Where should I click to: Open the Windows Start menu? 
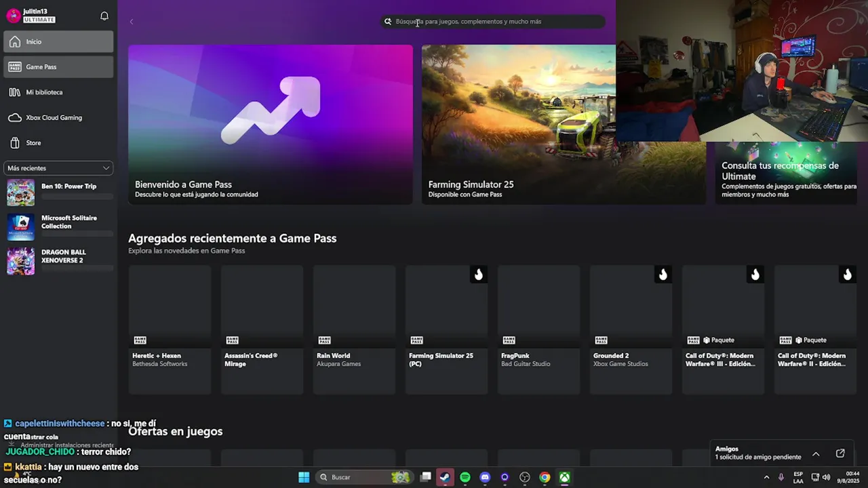coord(304,477)
